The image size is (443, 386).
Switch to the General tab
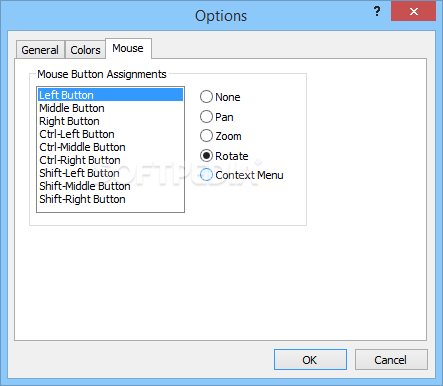(x=40, y=50)
